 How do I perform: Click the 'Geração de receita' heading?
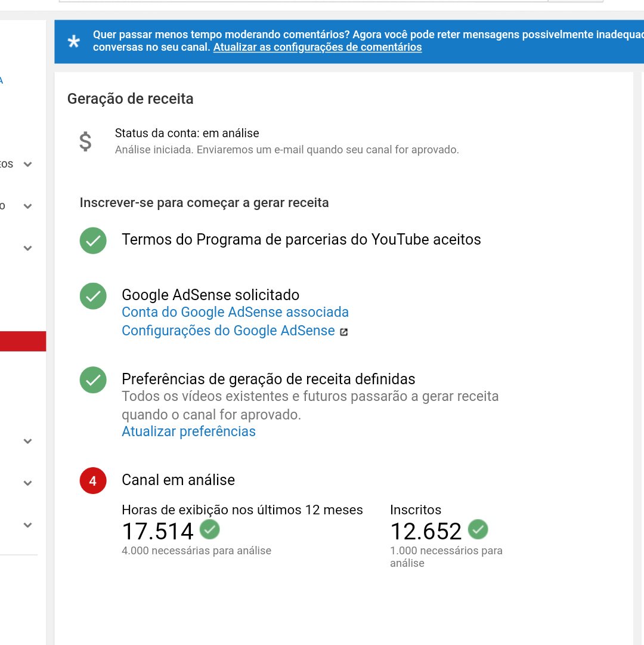pyautogui.click(x=130, y=98)
